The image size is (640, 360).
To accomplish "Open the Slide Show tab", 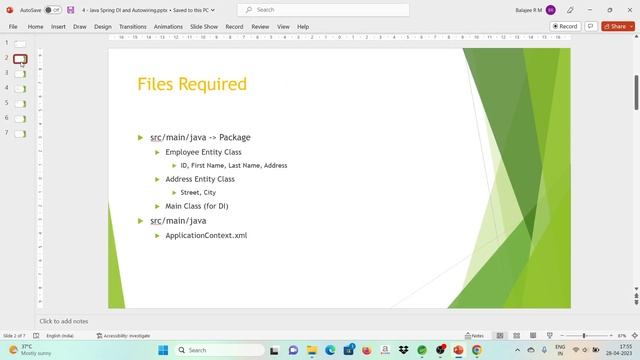I will coord(204,27).
